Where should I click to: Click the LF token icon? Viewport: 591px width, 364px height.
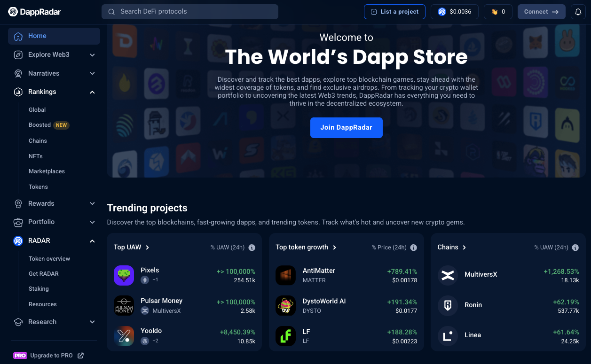pyautogui.click(x=286, y=336)
